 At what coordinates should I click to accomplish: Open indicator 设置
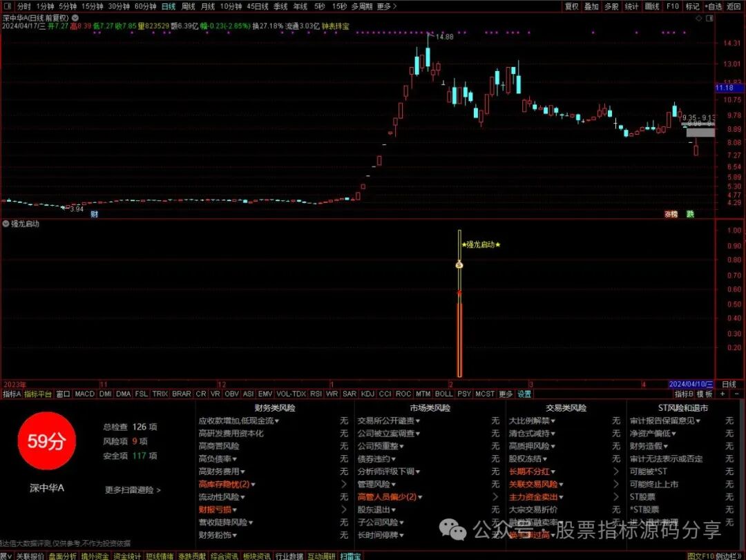[x=524, y=394]
